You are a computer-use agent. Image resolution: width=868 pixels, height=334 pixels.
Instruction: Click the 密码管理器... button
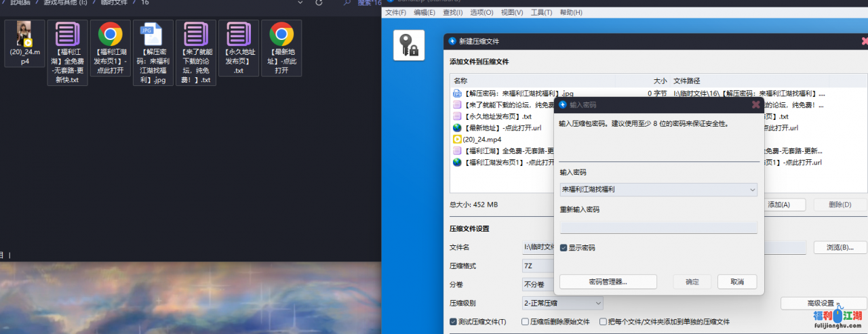pyautogui.click(x=608, y=282)
